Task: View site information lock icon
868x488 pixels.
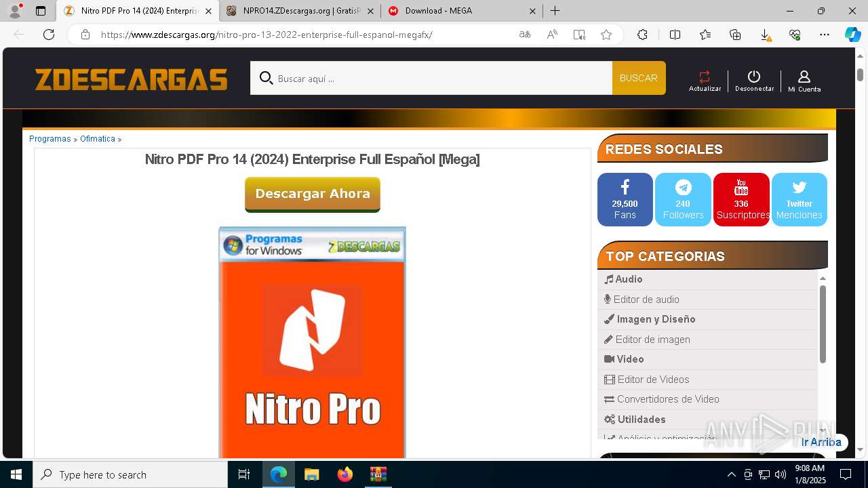Action: click(x=85, y=35)
